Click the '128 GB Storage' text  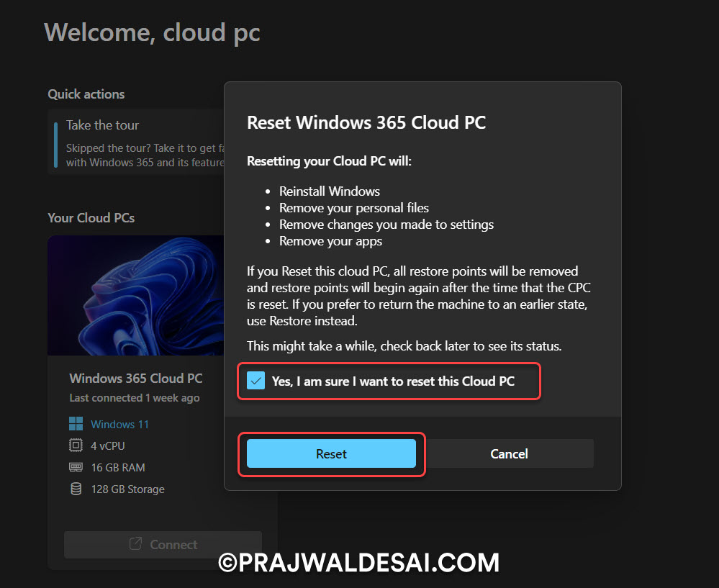pos(127,489)
